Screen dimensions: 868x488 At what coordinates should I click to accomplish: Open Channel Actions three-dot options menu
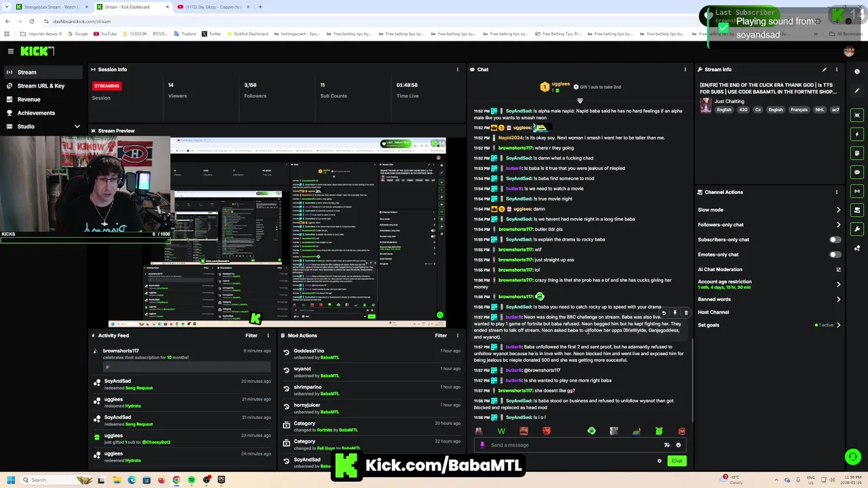(x=836, y=192)
